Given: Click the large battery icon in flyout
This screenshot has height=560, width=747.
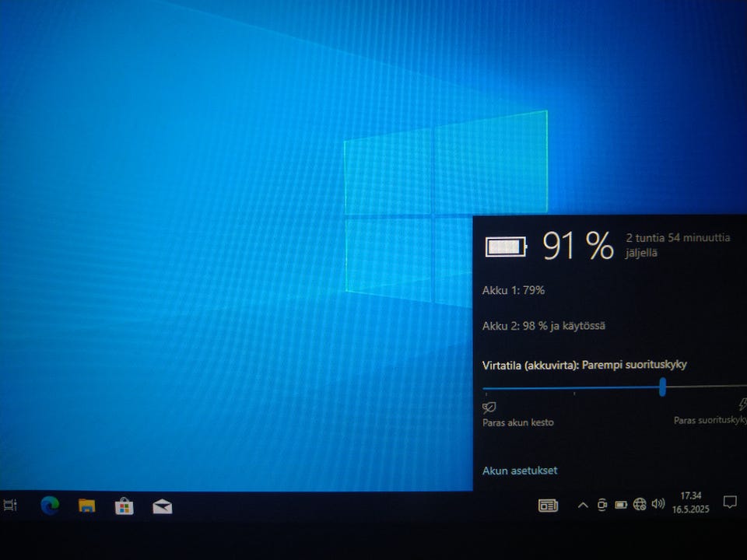Looking at the screenshot, I should pos(506,247).
